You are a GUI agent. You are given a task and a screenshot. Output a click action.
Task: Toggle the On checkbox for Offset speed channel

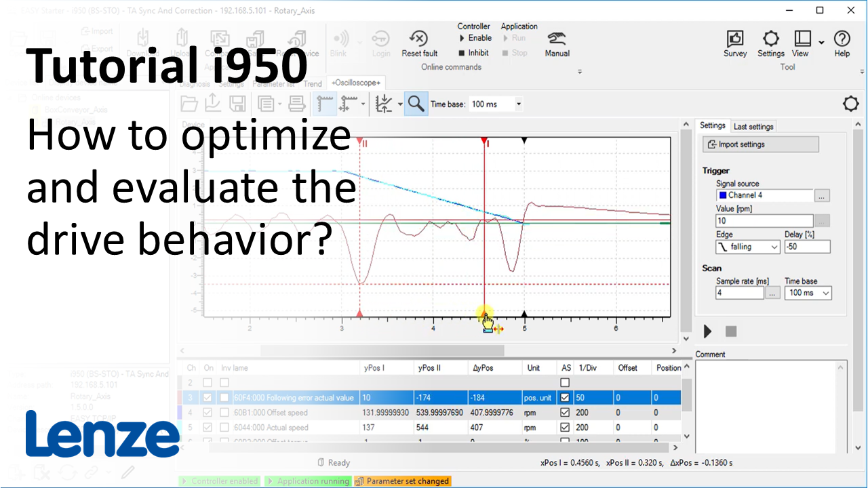207,412
